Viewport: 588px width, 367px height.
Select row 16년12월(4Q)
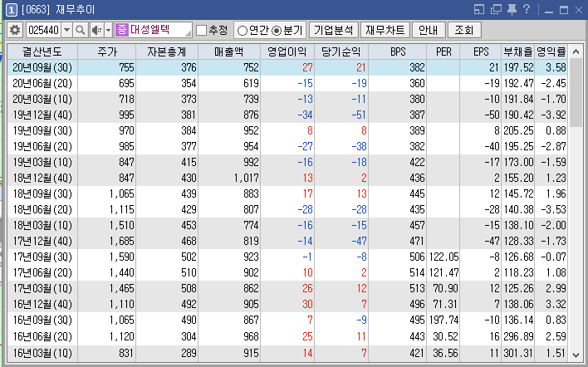[287, 304]
